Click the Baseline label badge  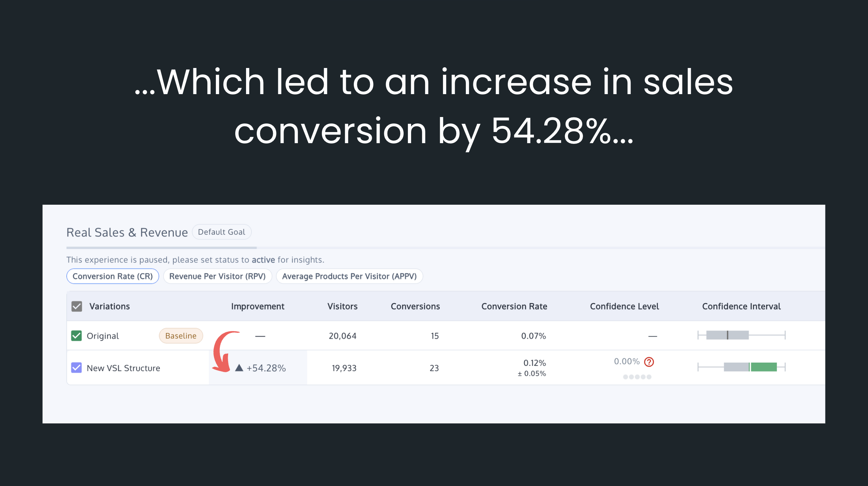(x=181, y=336)
